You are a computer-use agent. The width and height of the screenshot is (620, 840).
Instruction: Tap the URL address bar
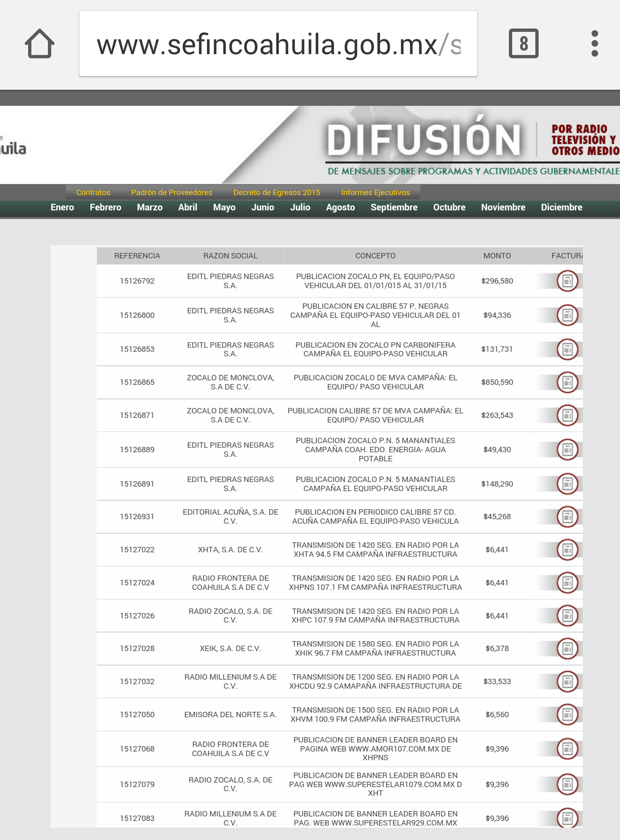(278, 44)
